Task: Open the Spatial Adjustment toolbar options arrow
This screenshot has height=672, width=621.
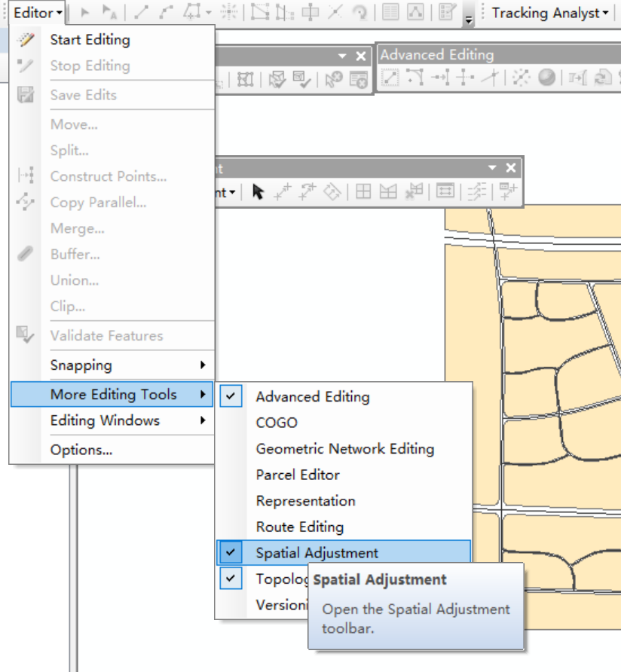Action: (x=491, y=168)
